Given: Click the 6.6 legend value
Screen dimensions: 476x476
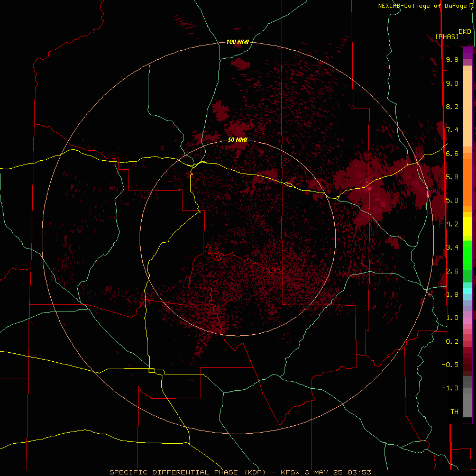Looking at the screenshot, I should tap(452, 153).
